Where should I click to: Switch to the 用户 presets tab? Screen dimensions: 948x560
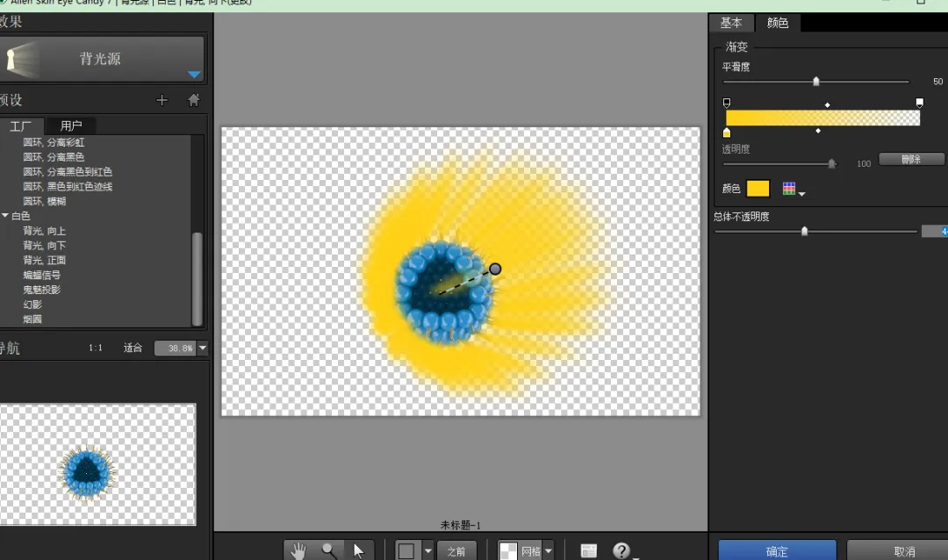71,126
